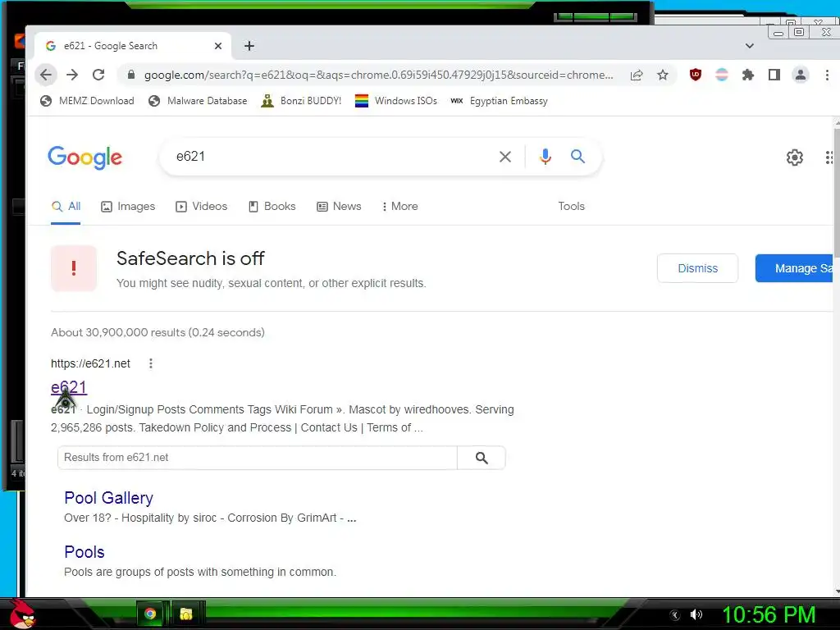Open the Pool Gallery sitelink
840x630 pixels.
pos(109,498)
